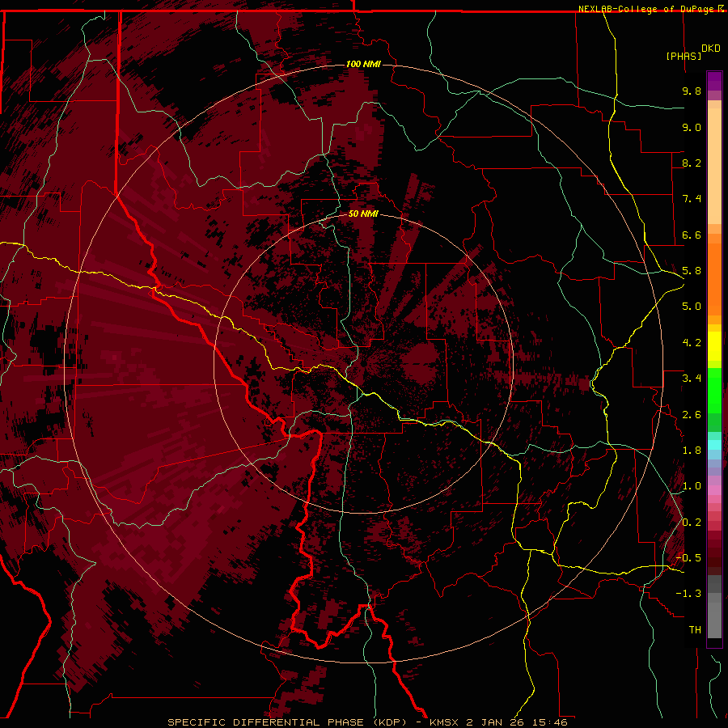Click the -1.3 scale value
728x728 pixels.
(x=688, y=594)
